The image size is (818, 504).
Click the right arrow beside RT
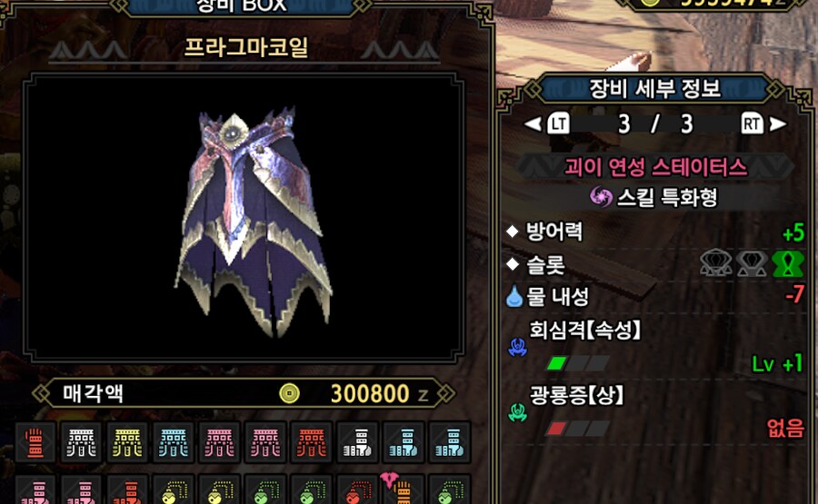[777, 124]
